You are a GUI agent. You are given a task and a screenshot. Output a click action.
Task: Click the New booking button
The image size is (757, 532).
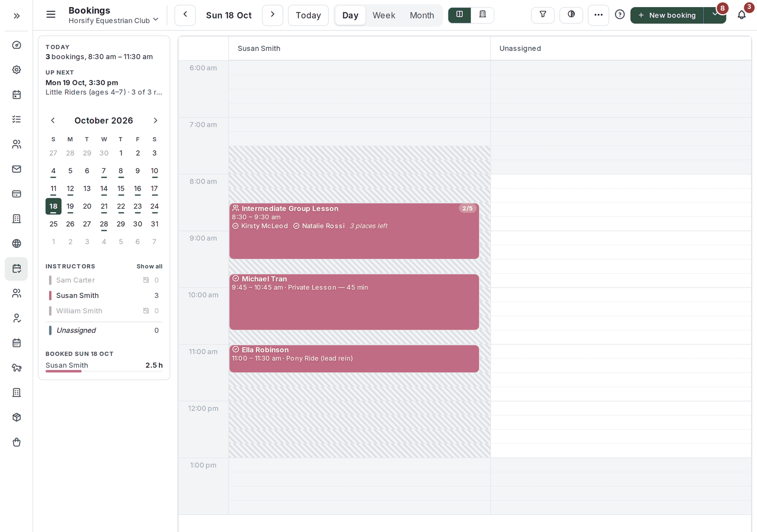pyautogui.click(x=667, y=15)
